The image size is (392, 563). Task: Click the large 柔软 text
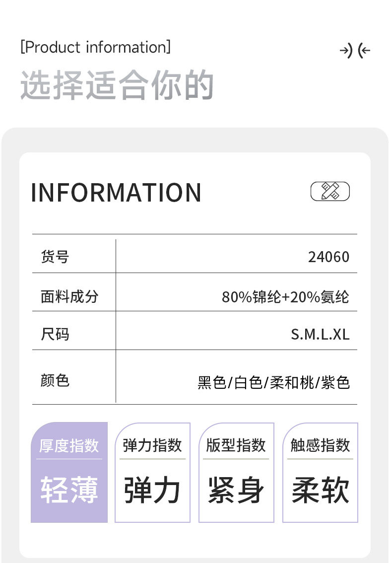click(x=320, y=490)
